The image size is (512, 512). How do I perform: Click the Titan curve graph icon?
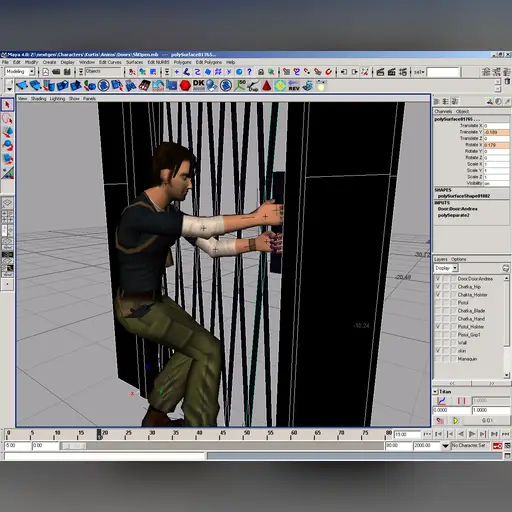tap(442, 401)
